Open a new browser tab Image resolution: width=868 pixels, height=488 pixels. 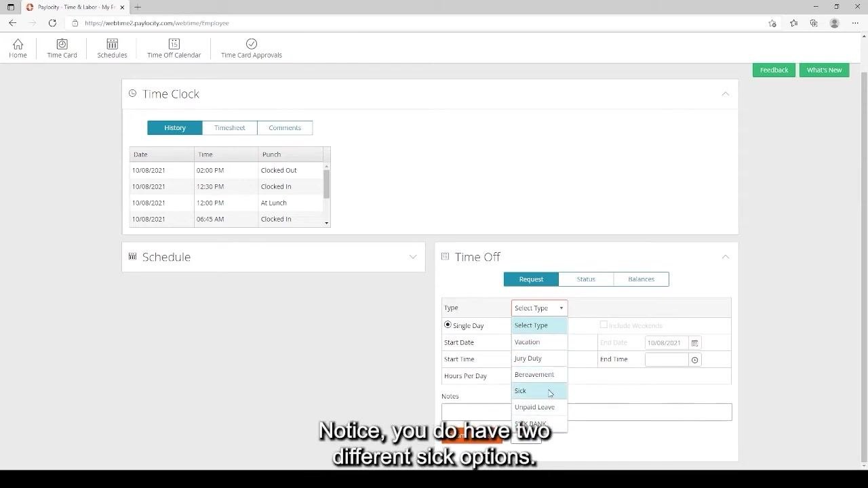click(138, 7)
